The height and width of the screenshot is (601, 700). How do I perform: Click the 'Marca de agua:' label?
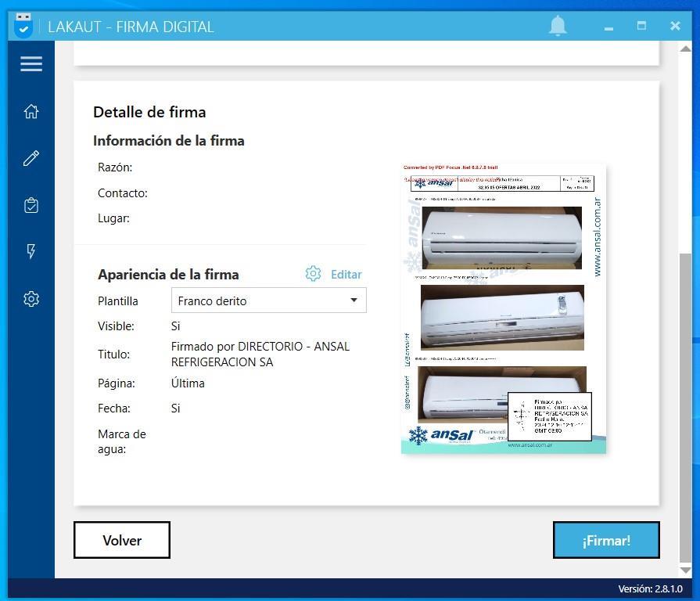122,441
